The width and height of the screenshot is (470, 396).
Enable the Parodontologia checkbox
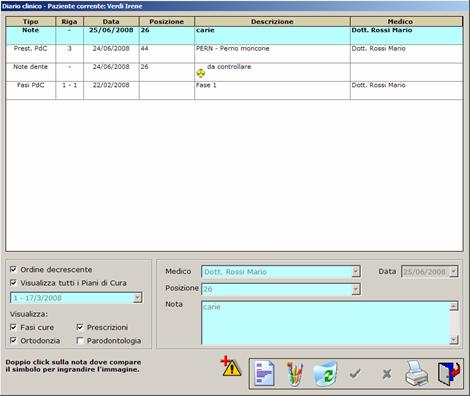80,340
